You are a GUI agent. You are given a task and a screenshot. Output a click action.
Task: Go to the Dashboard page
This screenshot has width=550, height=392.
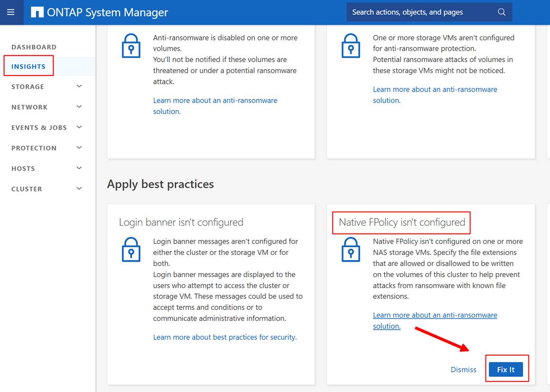point(34,47)
